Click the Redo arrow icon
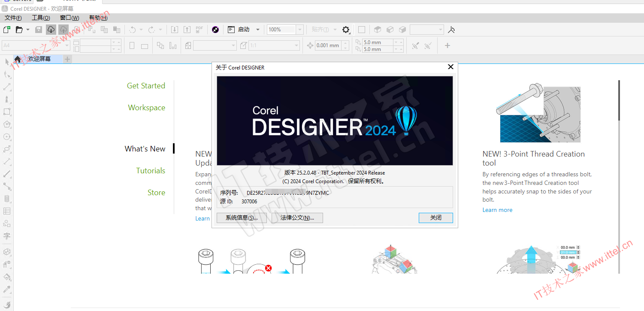The height and width of the screenshot is (311, 644). tap(151, 30)
